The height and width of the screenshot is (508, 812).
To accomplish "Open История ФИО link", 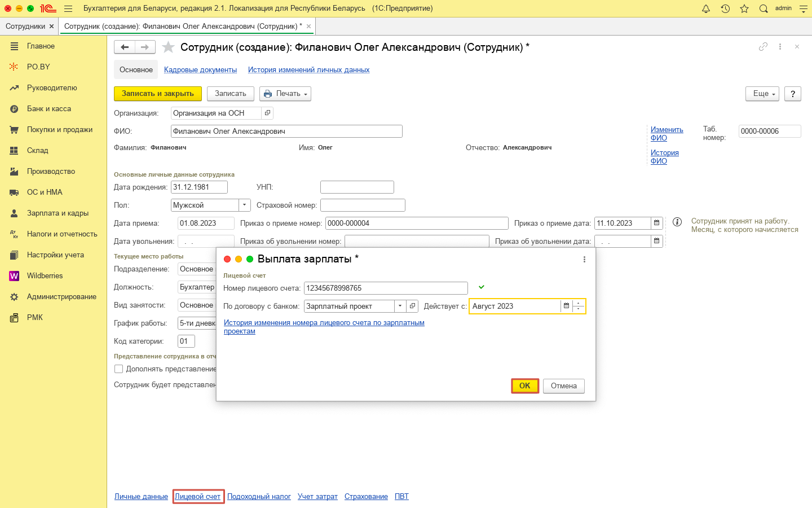I will [664, 156].
